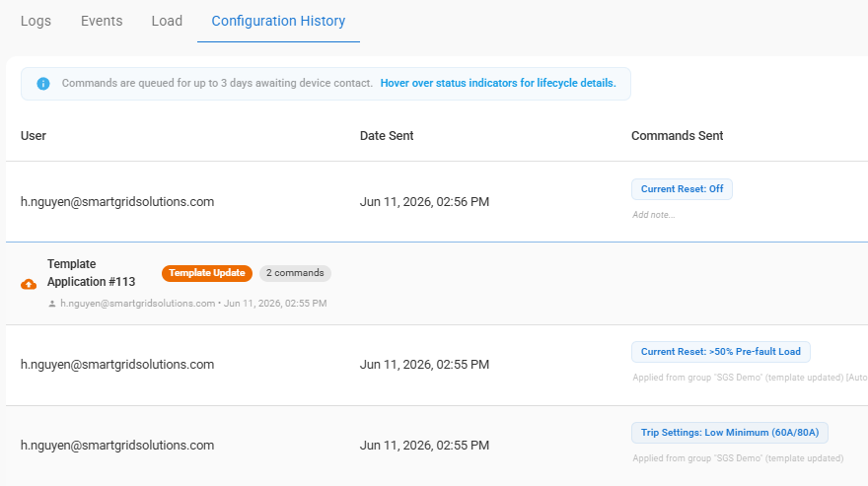Click 'Template Application #113' title
The height and width of the screenshot is (486, 868).
(x=92, y=273)
